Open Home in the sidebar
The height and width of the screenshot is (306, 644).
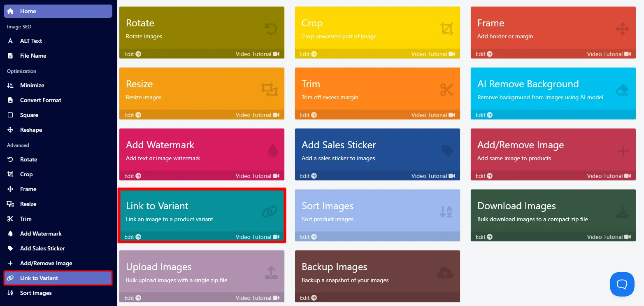point(58,11)
